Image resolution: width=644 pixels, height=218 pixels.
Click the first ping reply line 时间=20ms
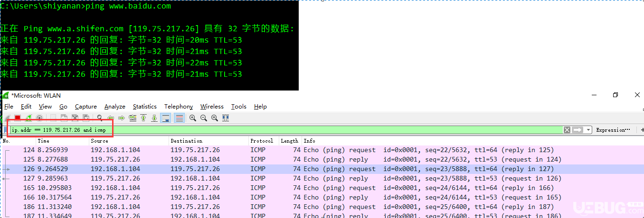tap(121, 40)
